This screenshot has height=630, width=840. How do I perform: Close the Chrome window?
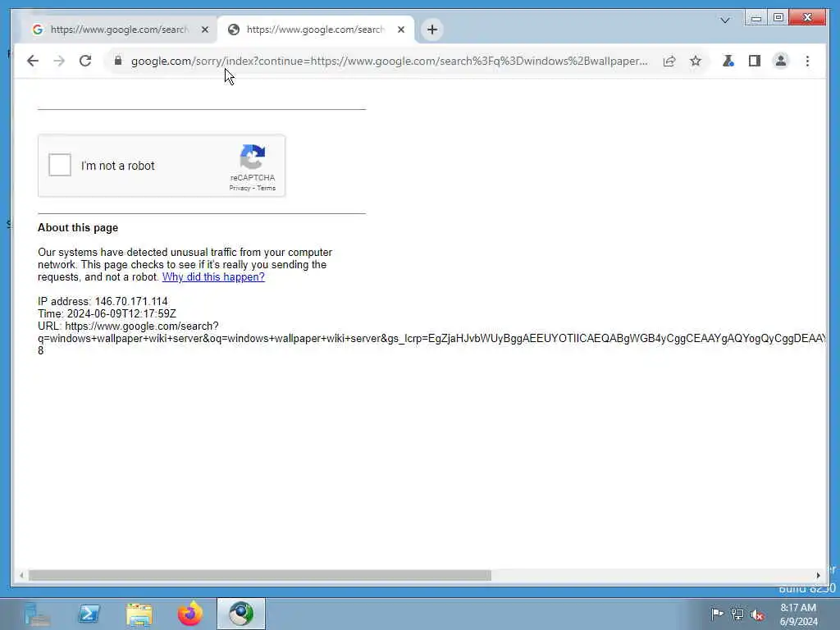point(807,18)
